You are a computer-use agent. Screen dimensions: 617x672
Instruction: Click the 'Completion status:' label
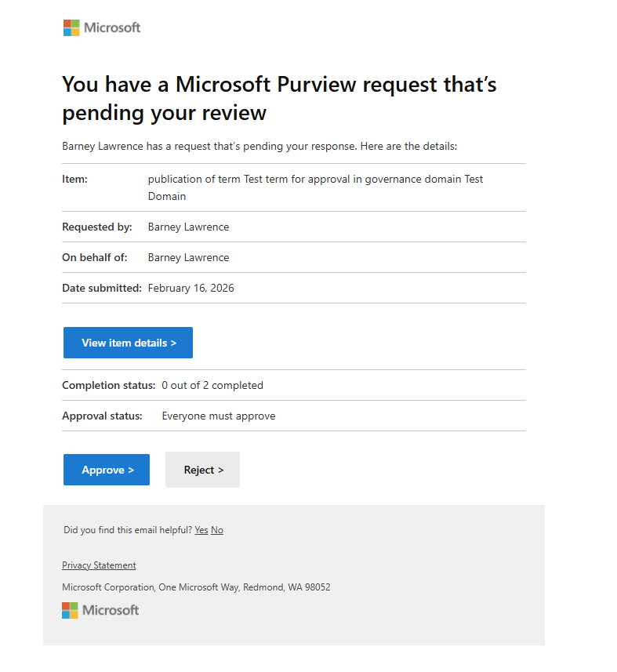click(x=109, y=385)
